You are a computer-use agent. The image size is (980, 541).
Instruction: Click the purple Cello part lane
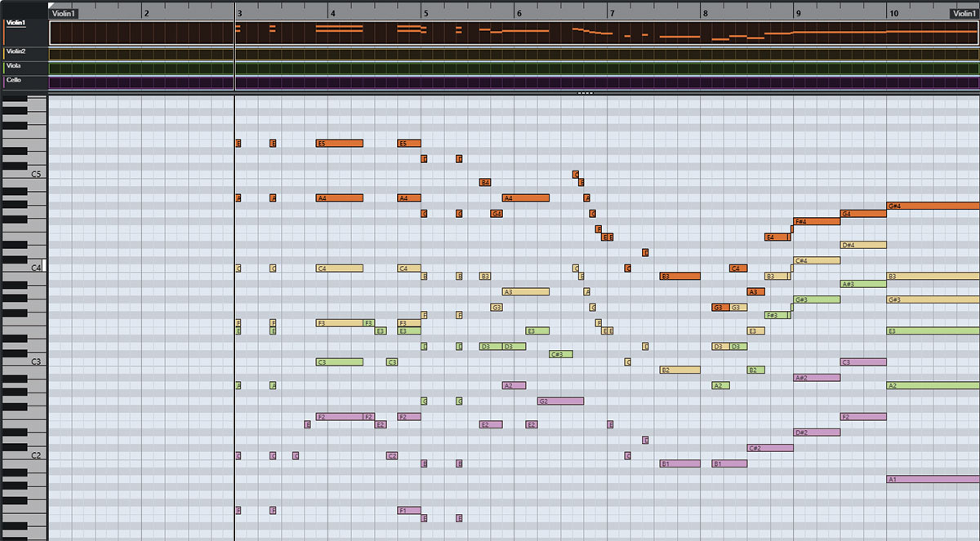click(514, 82)
